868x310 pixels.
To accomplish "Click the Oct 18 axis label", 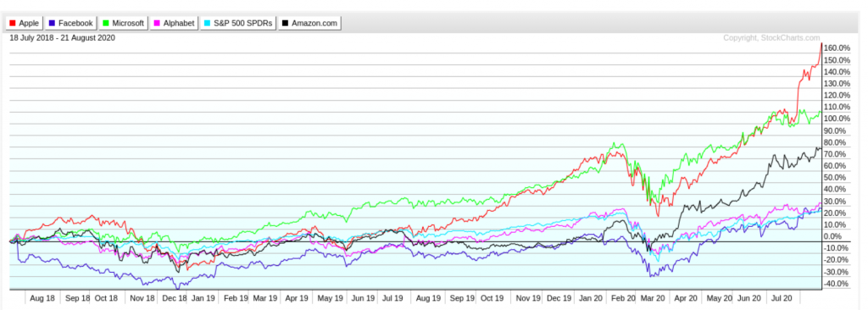I will point(106,298).
